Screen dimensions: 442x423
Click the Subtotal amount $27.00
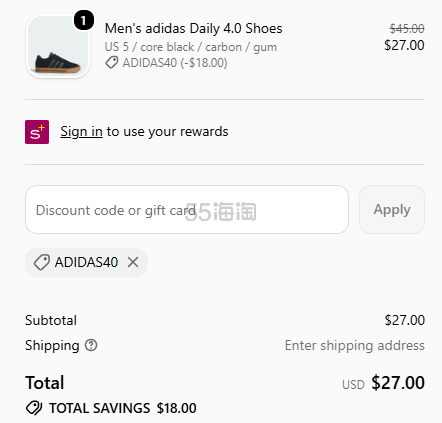pos(405,320)
